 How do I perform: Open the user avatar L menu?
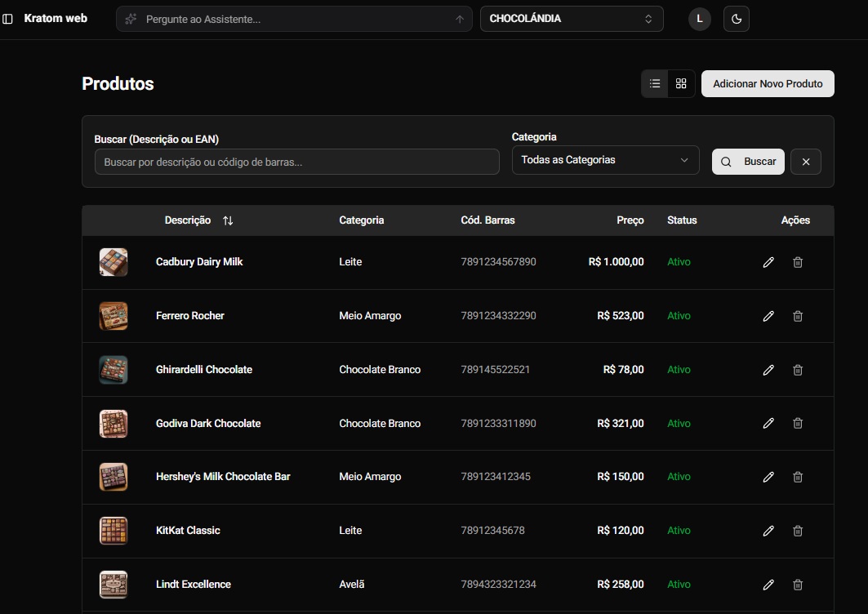click(x=699, y=19)
